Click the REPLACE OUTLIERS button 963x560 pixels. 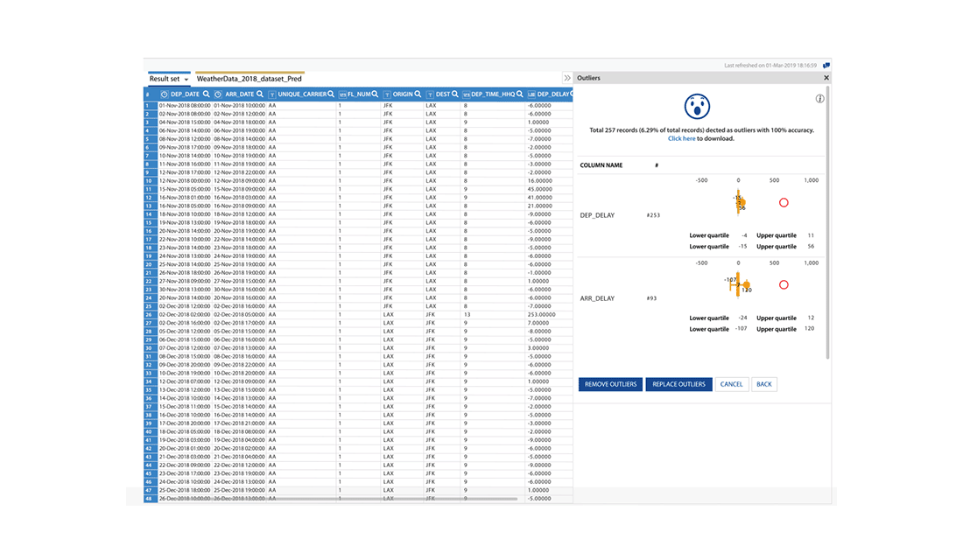(x=678, y=384)
